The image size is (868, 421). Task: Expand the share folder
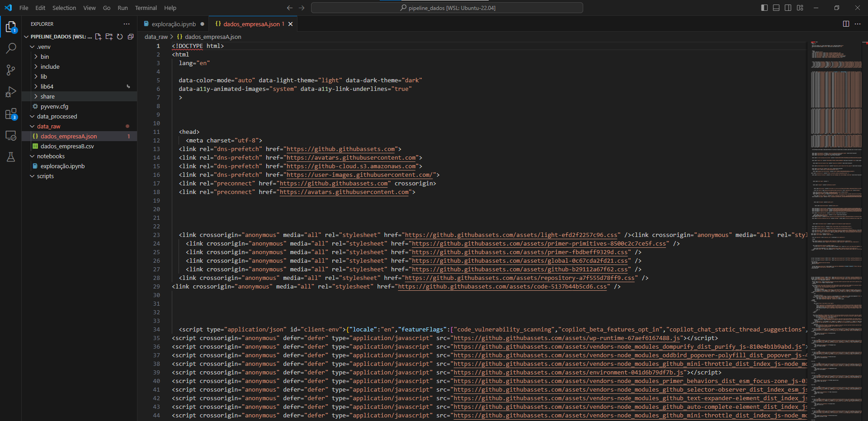(x=36, y=96)
